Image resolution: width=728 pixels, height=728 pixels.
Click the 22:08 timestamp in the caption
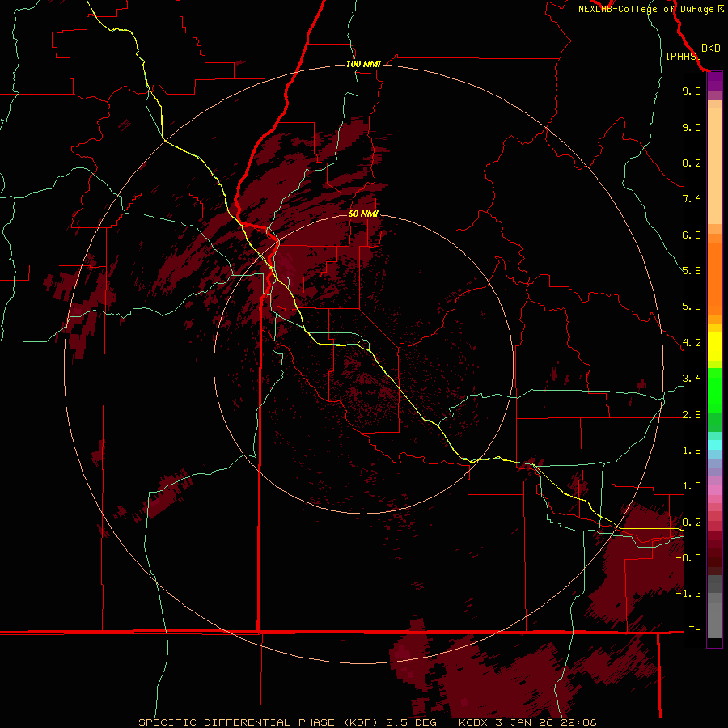pos(578,722)
